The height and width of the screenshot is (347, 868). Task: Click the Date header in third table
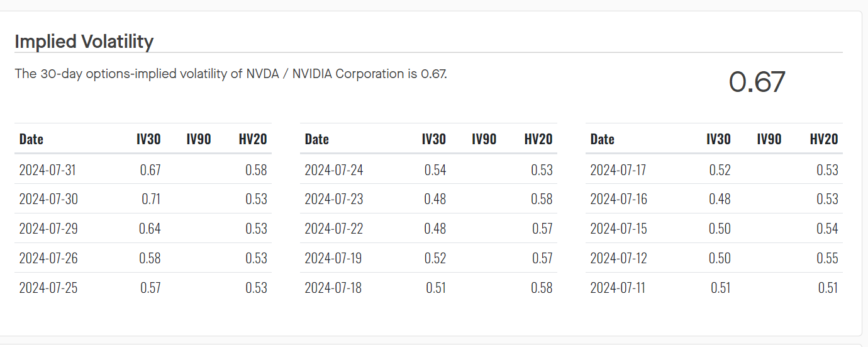[x=602, y=139]
